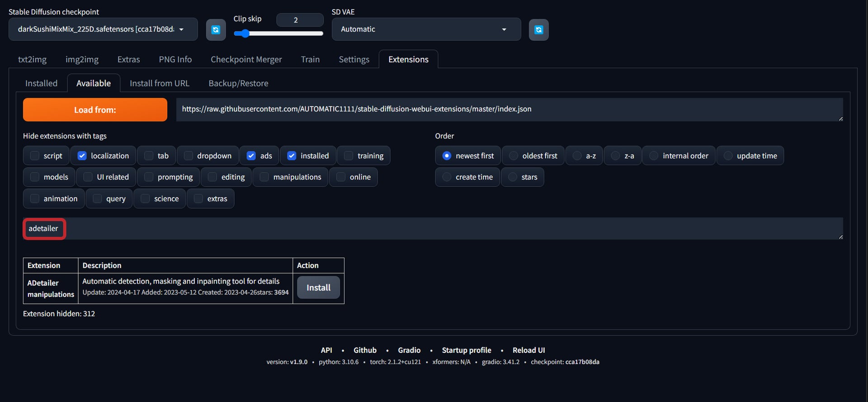Viewport: 868px width, 402px height.
Task: Toggle the manipulations tag checkbox
Action: (264, 177)
